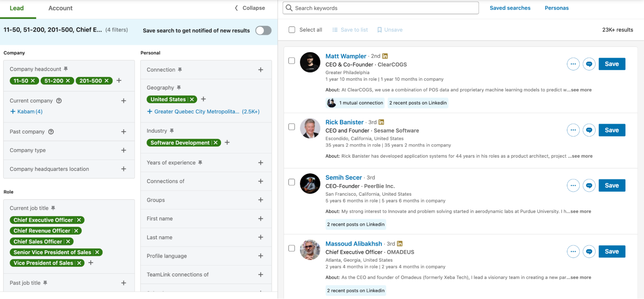
Task: Check the Select all checkbox
Action: pos(292,30)
